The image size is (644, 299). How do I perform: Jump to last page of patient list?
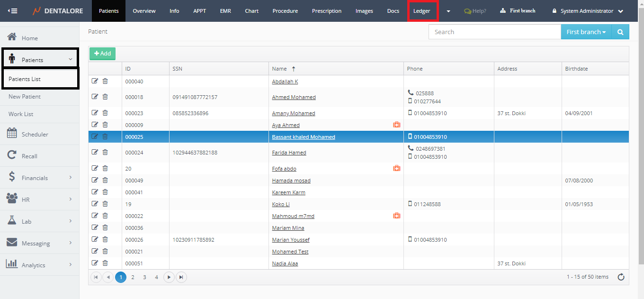181,277
